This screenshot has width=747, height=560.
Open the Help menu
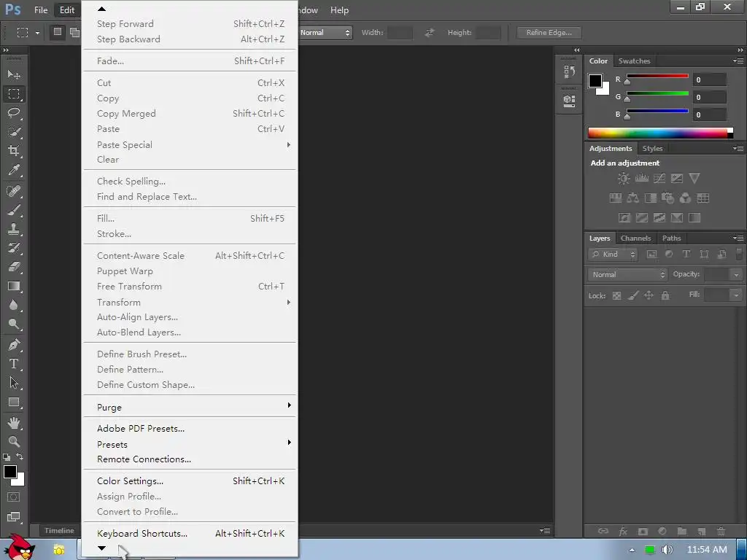[x=340, y=10]
